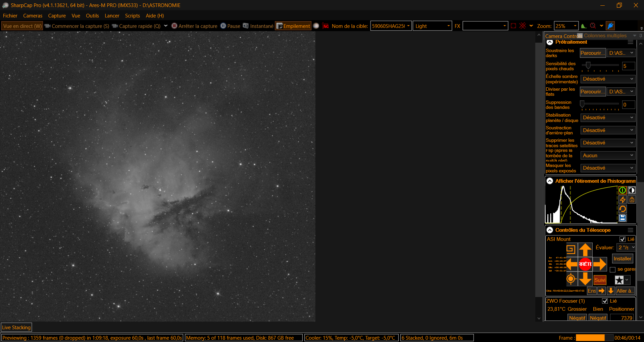Collapse the histogram stretch section
This screenshot has height=342, width=644.
(x=550, y=181)
